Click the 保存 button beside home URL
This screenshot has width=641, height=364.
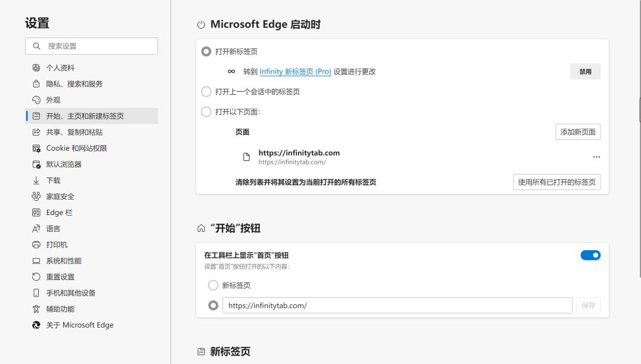(x=589, y=306)
